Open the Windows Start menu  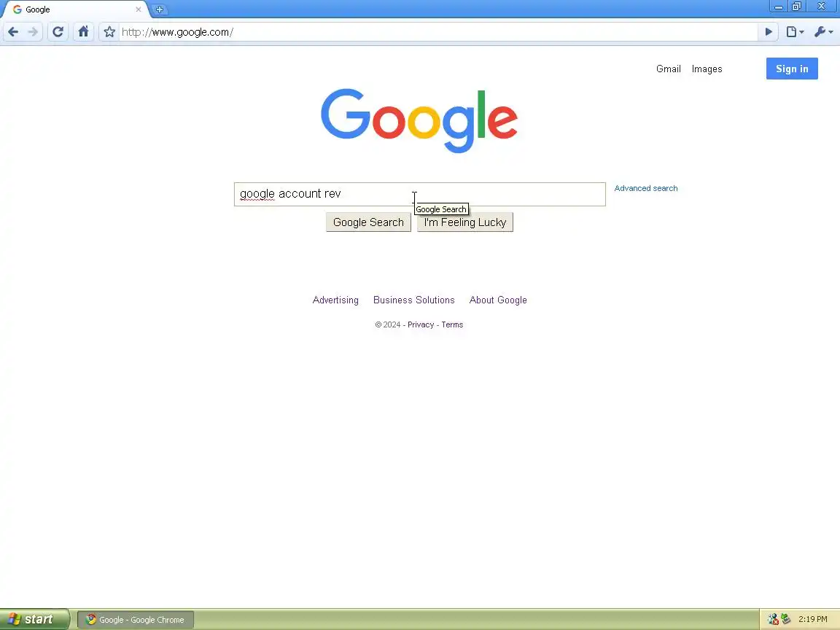click(x=34, y=619)
